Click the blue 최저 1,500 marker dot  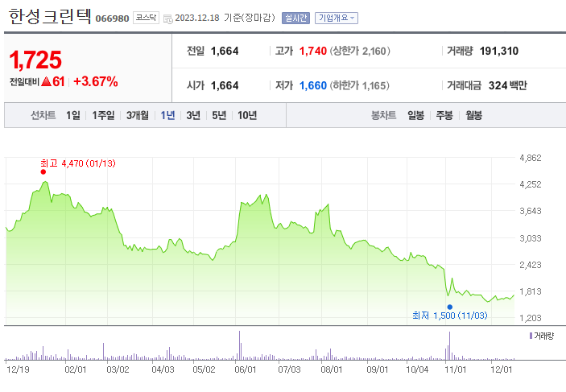coord(450,307)
